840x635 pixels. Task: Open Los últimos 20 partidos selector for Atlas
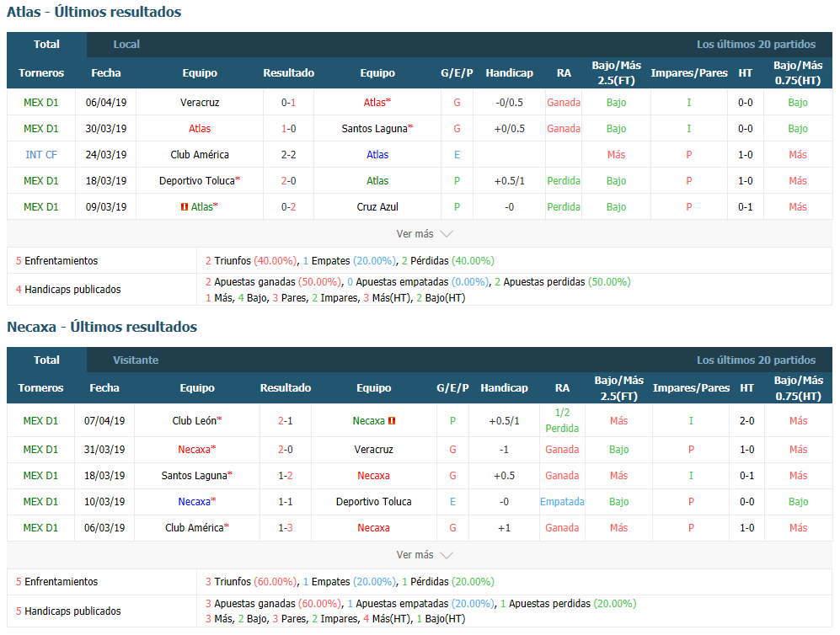pyautogui.click(x=756, y=45)
